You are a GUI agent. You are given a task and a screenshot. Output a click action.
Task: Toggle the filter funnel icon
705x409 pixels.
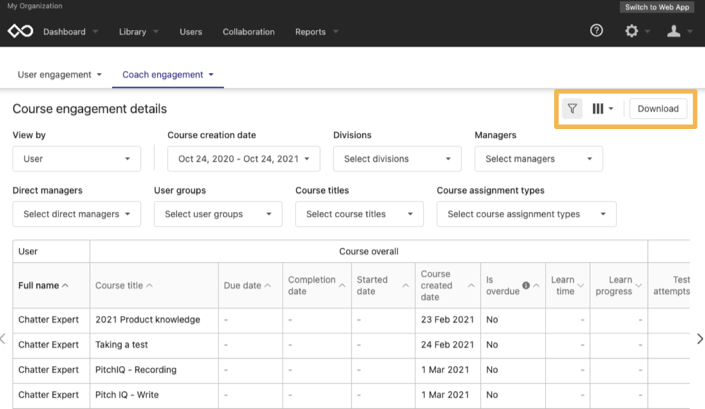pyautogui.click(x=572, y=108)
